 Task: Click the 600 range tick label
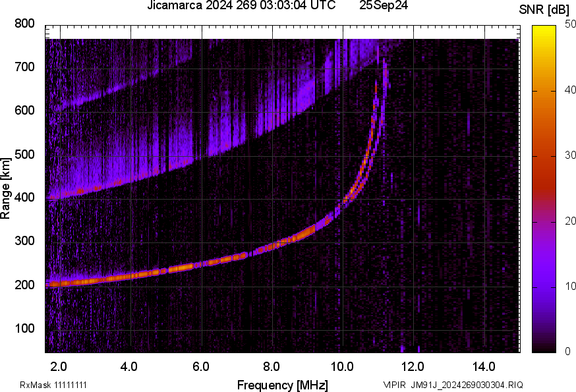coord(24,110)
